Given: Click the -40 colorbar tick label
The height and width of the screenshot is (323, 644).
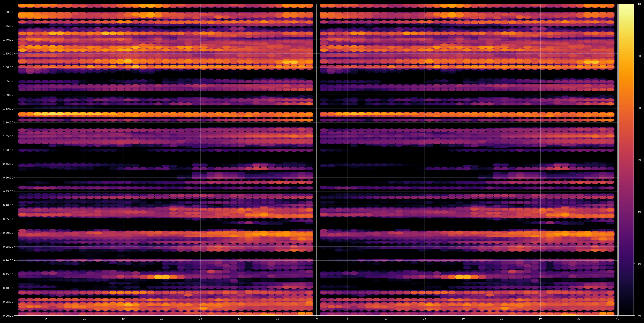Looking at the screenshot, I should [638, 160].
